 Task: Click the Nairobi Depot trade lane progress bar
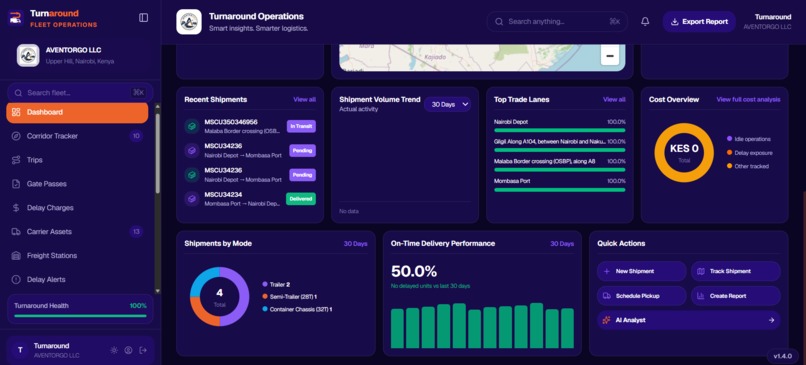[x=560, y=131]
